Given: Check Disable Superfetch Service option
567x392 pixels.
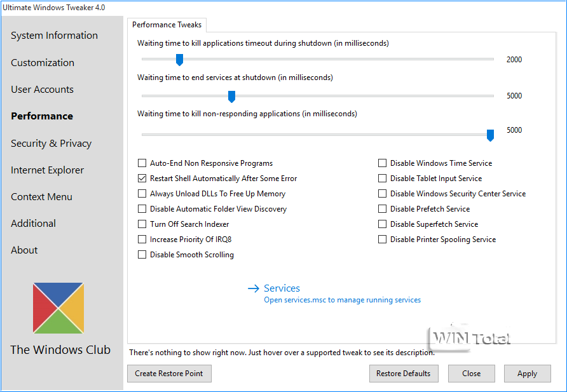Looking at the screenshot, I should (383, 224).
